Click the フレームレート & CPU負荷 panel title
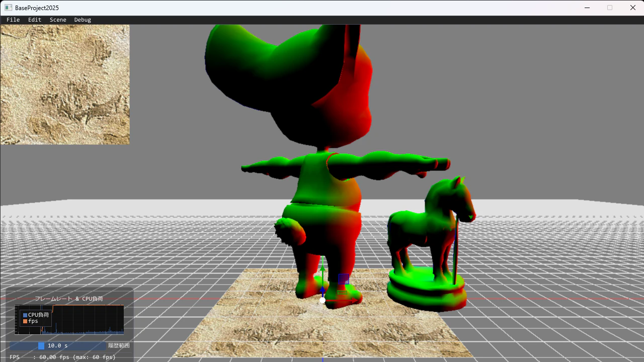This screenshot has width=644, height=362. [69, 299]
